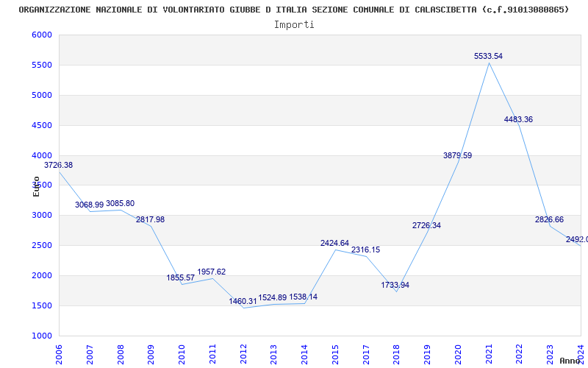The width and height of the screenshot is (588, 368).
Task: Click the y-axis value 2500
Action: (x=42, y=246)
